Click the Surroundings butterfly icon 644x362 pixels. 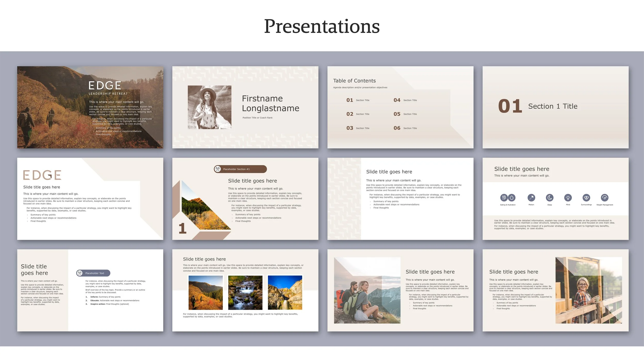point(586,197)
